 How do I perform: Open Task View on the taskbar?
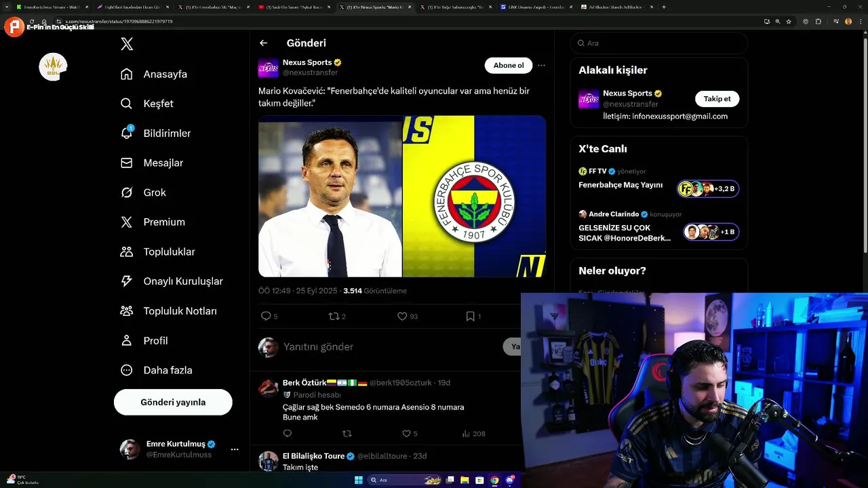pyautogui.click(x=450, y=480)
